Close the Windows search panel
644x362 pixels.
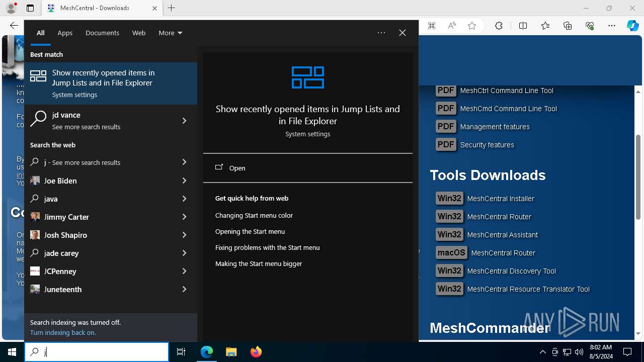coord(403,33)
